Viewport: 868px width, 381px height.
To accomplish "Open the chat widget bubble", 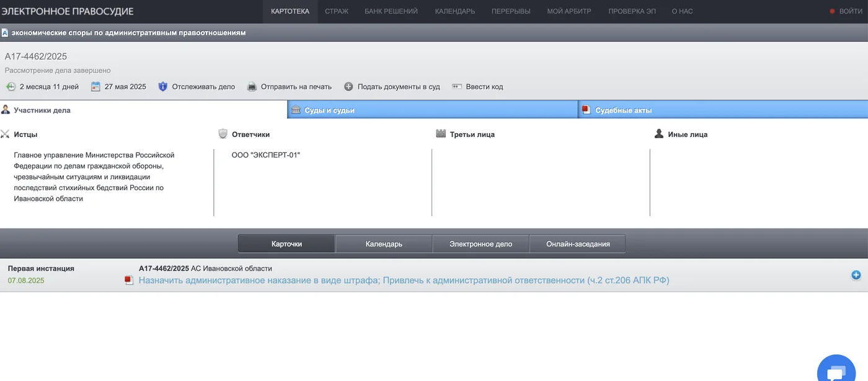I will [836, 370].
